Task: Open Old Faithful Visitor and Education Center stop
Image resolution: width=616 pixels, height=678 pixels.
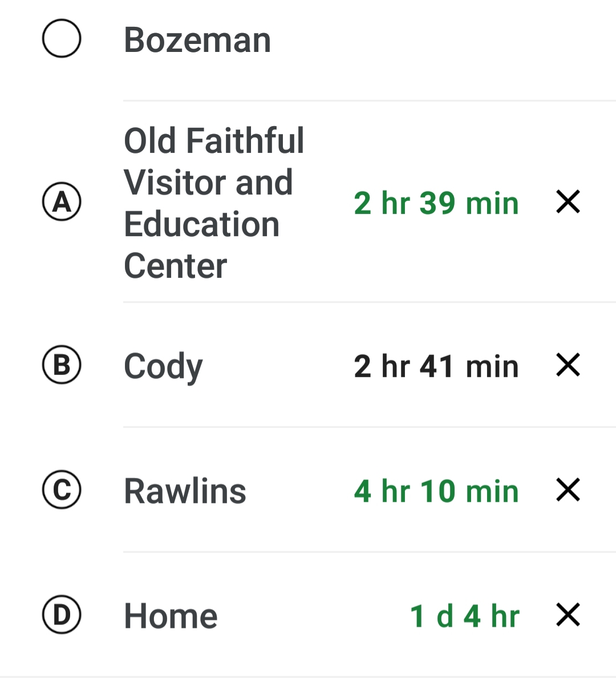Action: pos(214,203)
